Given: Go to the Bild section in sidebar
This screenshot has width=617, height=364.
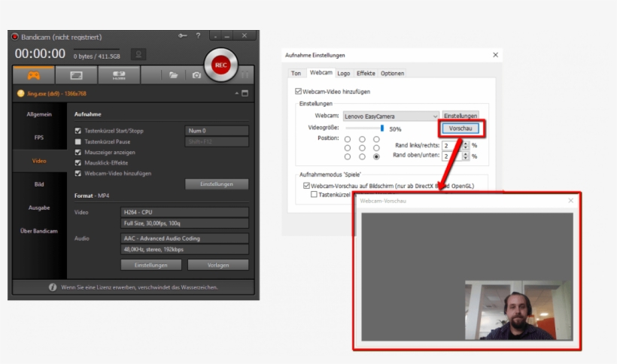Looking at the screenshot, I should pos(39,184).
